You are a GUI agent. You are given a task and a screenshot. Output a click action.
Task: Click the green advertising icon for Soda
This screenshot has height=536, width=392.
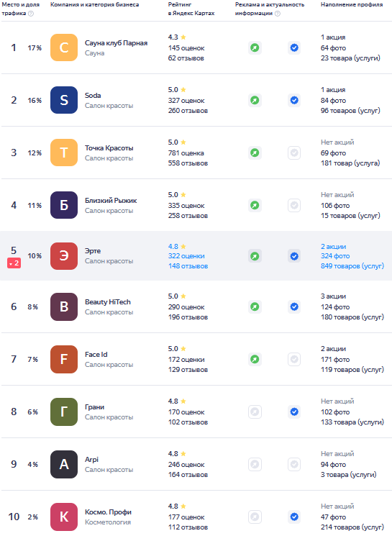[255, 100]
